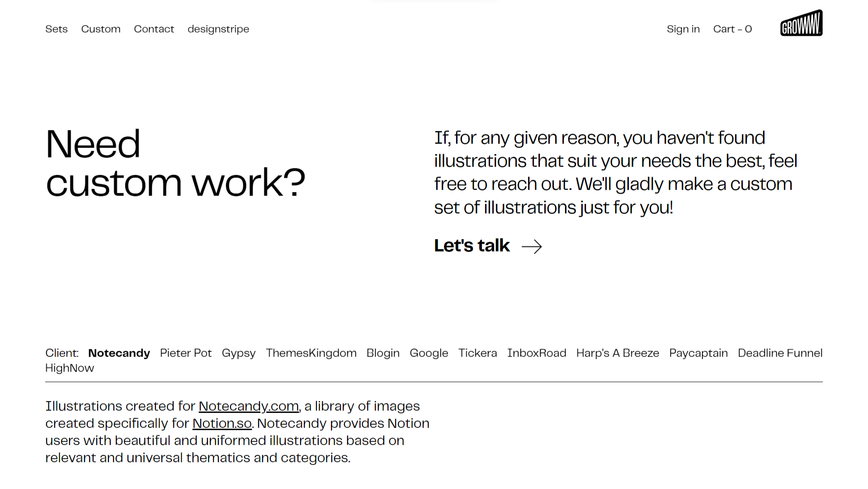Select the Tickera client tab
Viewport: 868px width, 489px height.
pos(478,353)
